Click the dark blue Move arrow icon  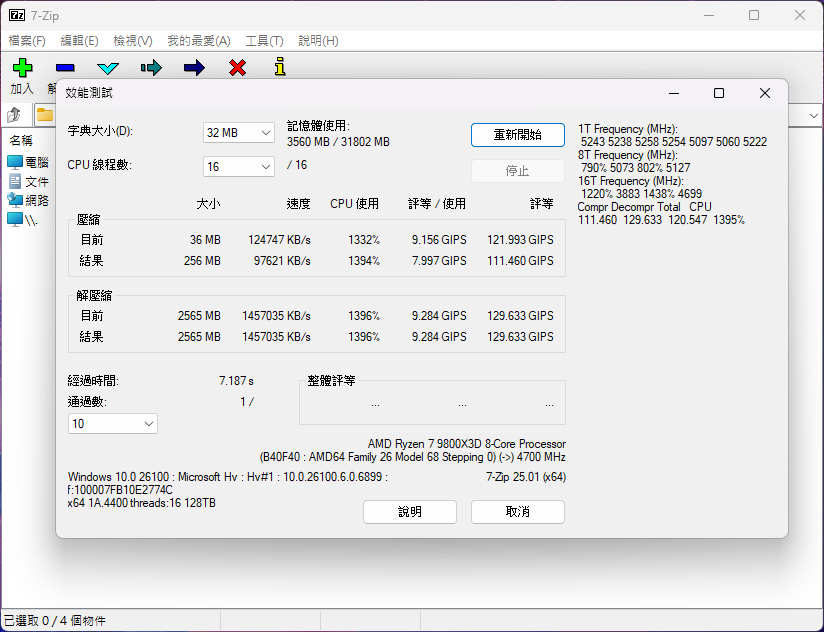pos(194,68)
